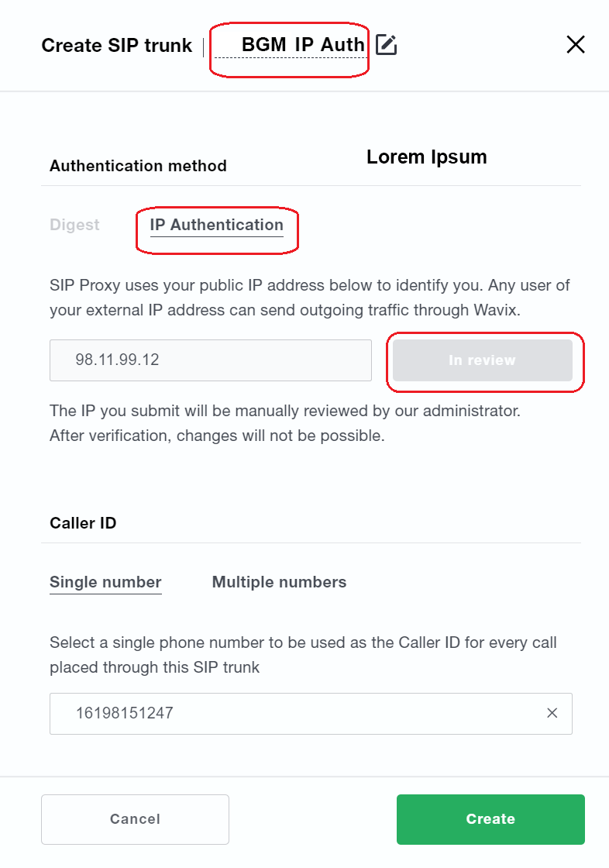Open the Caller ID number field 16198151247
This screenshot has height=868, width=609.
[x=294, y=713]
